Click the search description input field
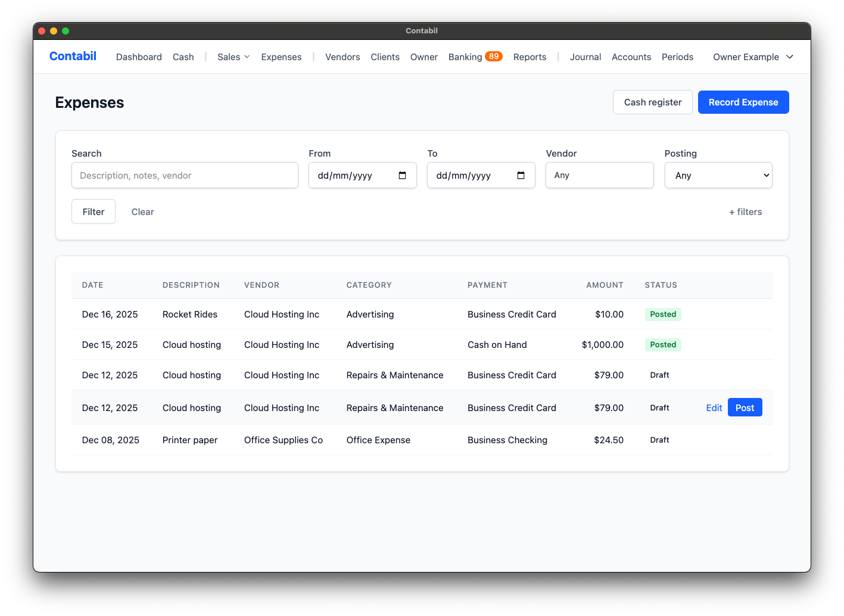The height and width of the screenshot is (616, 844). [185, 175]
